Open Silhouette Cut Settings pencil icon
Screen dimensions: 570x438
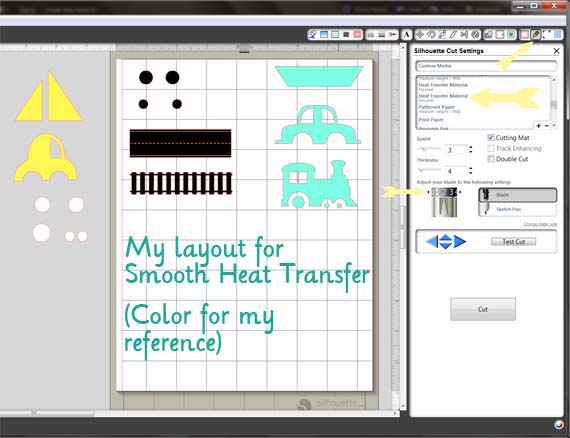point(535,35)
